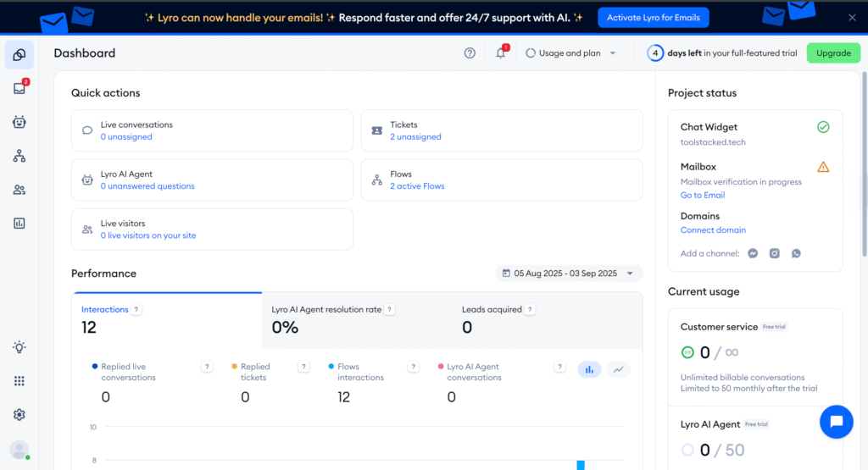Click the Connect domain link

(713, 230)
